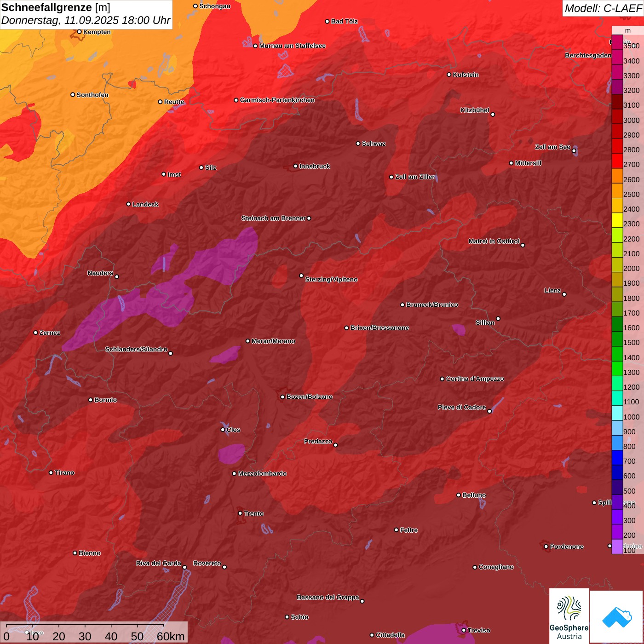
Task: Click the Treviso city marker dot
Action: [x=464, y=630]
